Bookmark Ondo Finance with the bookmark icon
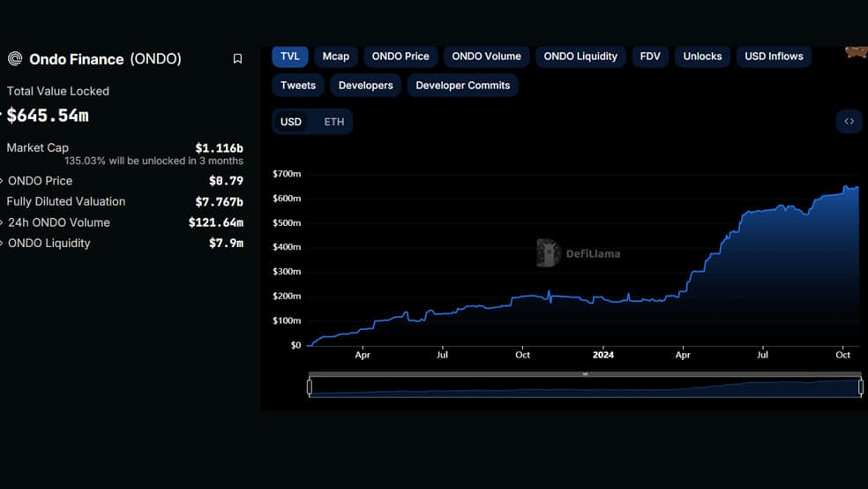The width and height of the screenshot is (868, 489). point(237,59)
